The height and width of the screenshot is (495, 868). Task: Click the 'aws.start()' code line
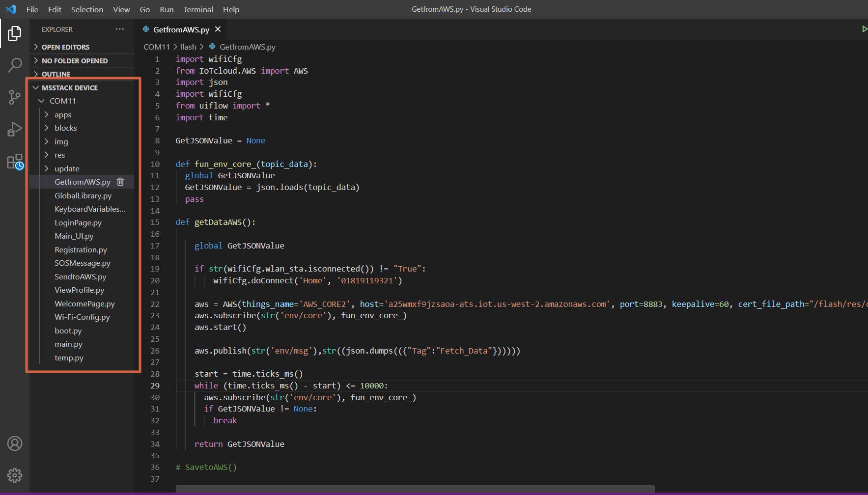click(x=220, y=328)
